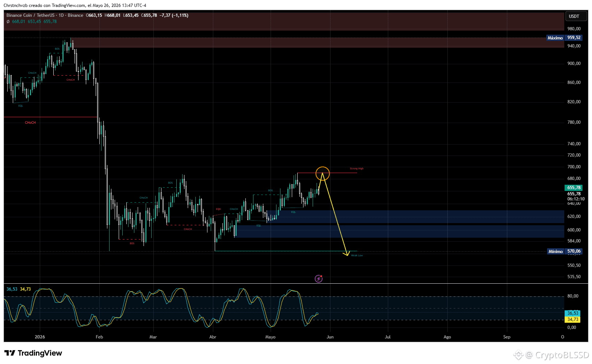592x364 pixels.
Task: Click the 06:12:10 candle countdown timer
Action: (576, 199)
